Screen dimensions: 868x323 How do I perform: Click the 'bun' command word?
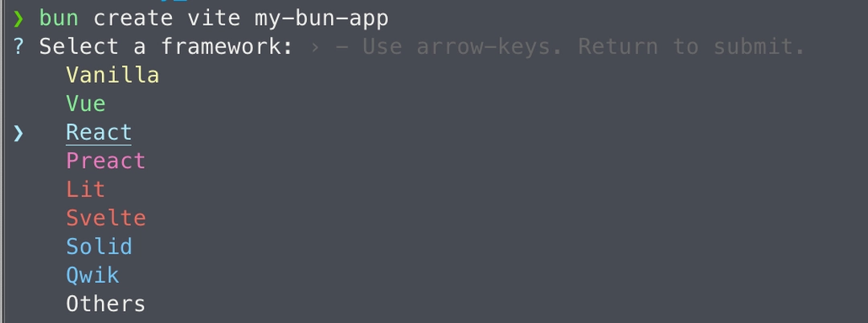tap(59, 18)
